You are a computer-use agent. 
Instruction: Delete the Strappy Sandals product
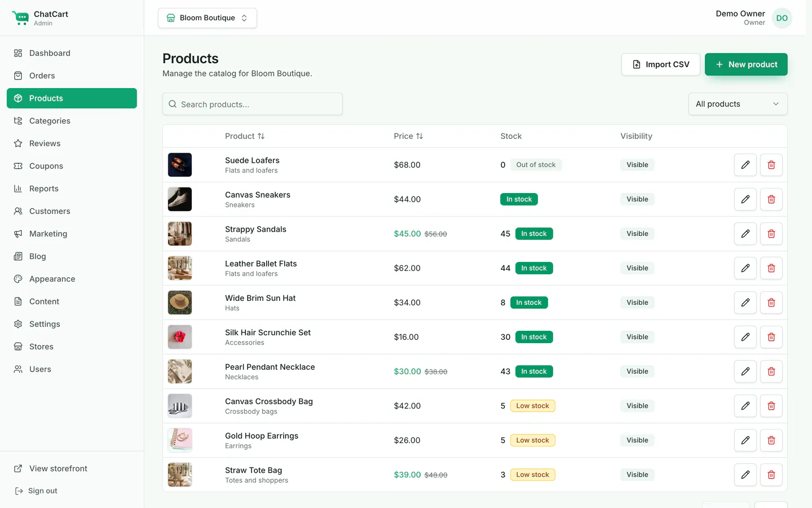[771, 234]
